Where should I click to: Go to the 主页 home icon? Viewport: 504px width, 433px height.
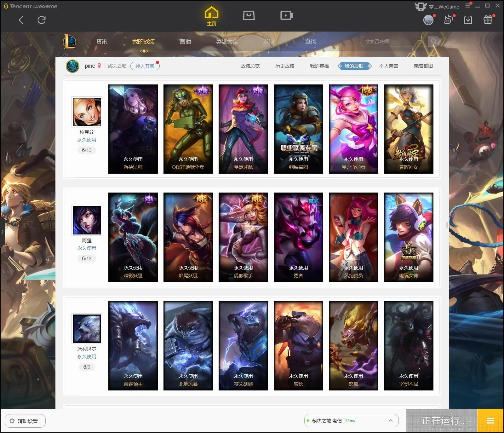211,16
